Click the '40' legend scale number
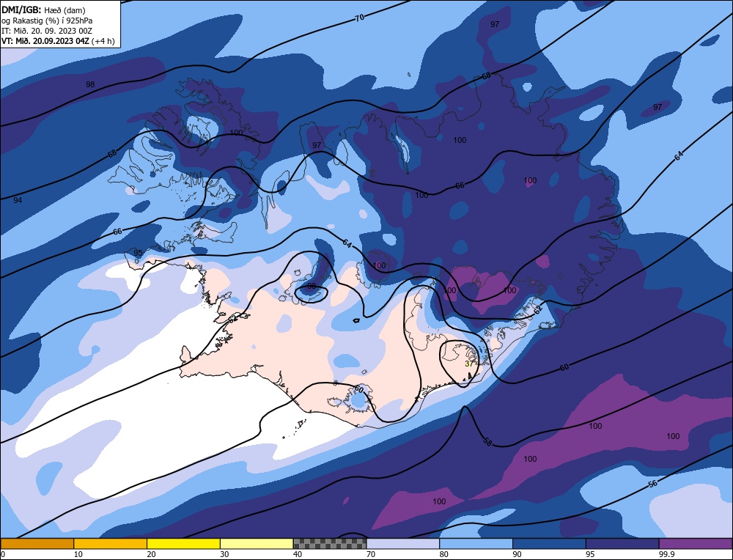Image resolution: width=733 pixels, height=560 pixels. pyautogui.click(x=298, y=554)
